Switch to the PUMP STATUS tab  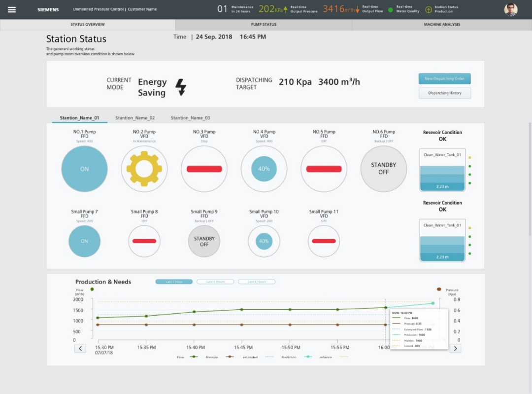264,25
